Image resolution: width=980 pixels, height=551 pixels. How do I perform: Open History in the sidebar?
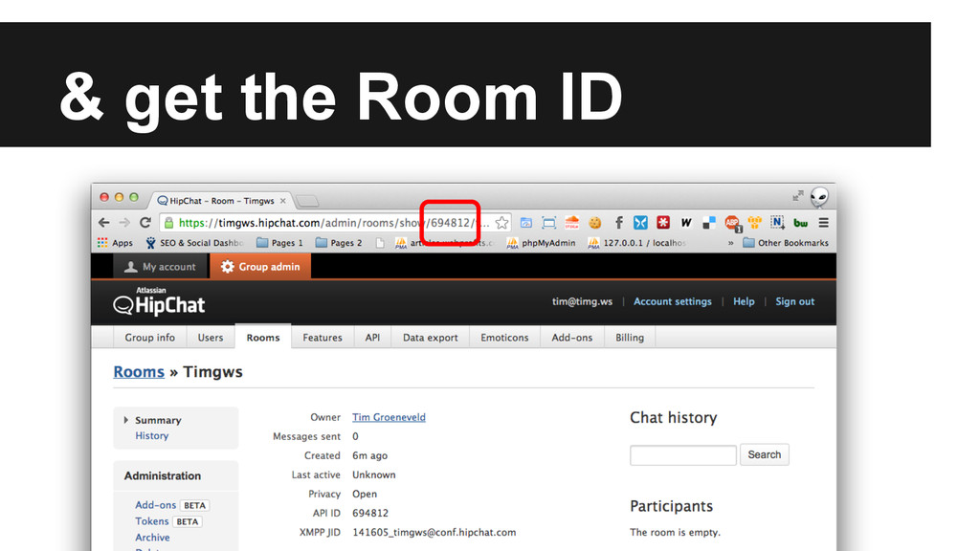coord(152,436)
